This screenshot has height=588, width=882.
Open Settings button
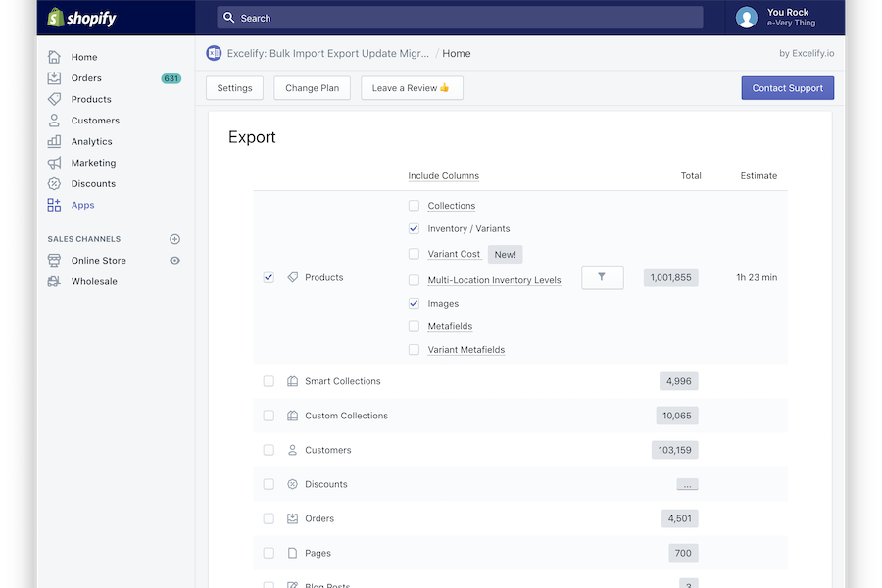pyautogui.click(x=234, y=88)
